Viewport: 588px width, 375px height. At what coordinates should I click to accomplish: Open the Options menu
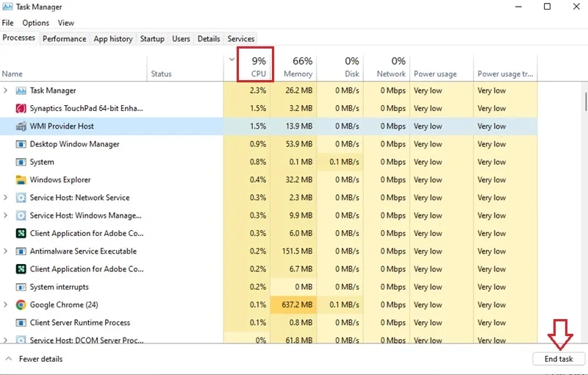click(35, 23)
